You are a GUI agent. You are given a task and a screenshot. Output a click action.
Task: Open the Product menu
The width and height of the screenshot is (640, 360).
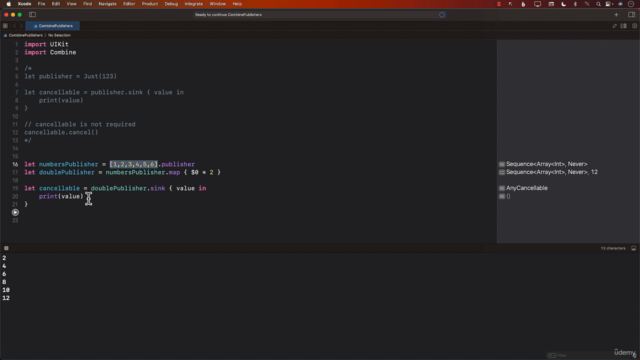click(150, 4)
